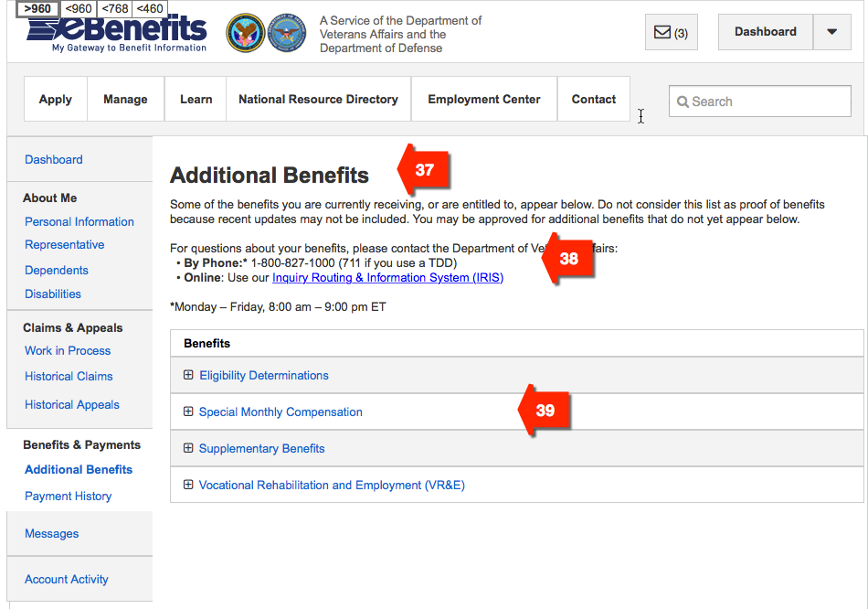The image size is (868, 609).
Task: Open Inquiry Routing & Information System link
Action: (x=387, y=278)
